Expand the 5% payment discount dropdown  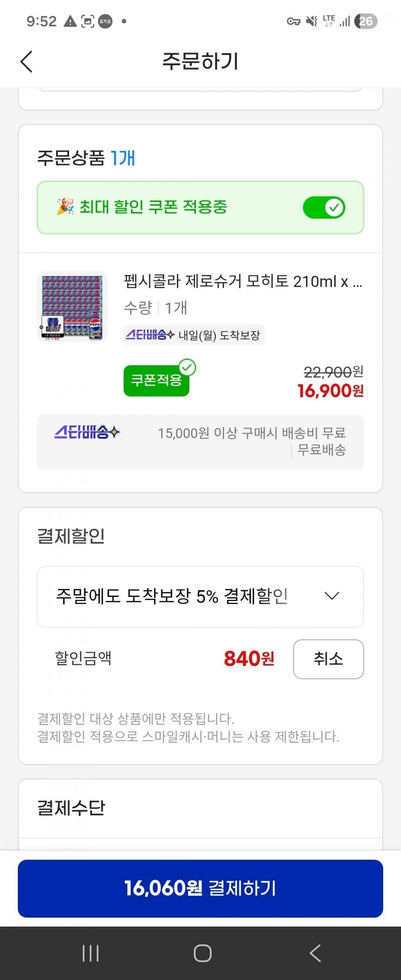tap(200, 596)
